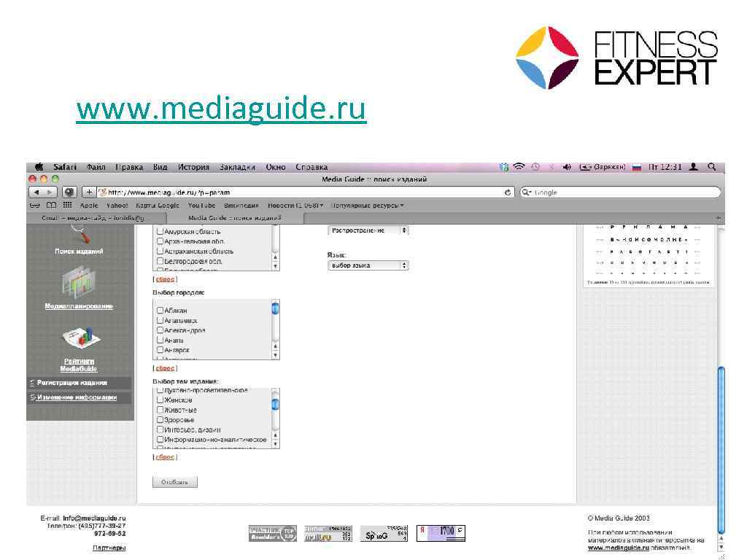This screenshot has width=747, height=560.
Task: Click the SpyLOG counter badge
Action: (x=384, y=533)
